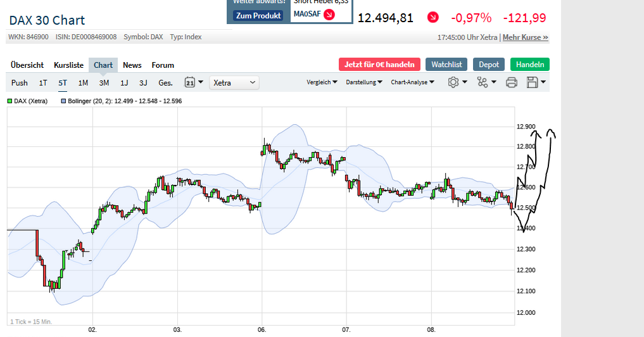The image size is (644, 337).
Task: Select the 1T time range
Action: click(x=43, y=82)
